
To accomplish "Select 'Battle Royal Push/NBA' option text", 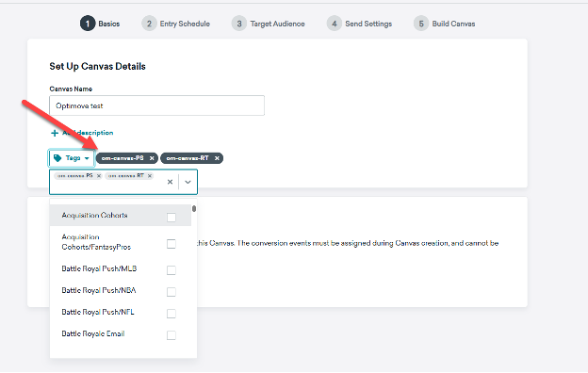I will pos(99,290).
